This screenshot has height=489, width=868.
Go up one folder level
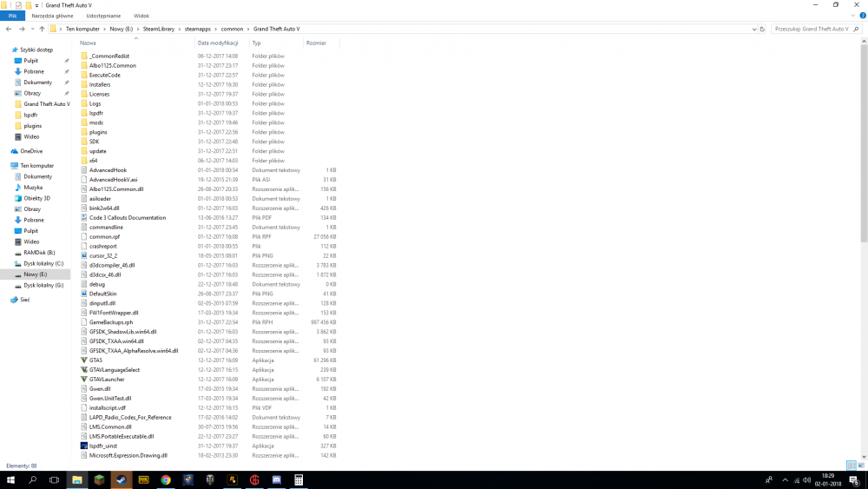42,29
